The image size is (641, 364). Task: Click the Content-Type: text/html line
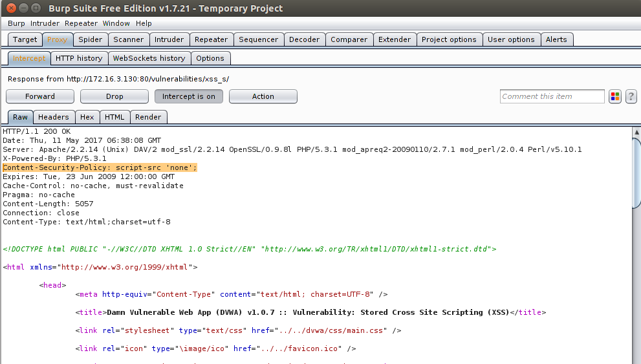click(x=87, y=222)
